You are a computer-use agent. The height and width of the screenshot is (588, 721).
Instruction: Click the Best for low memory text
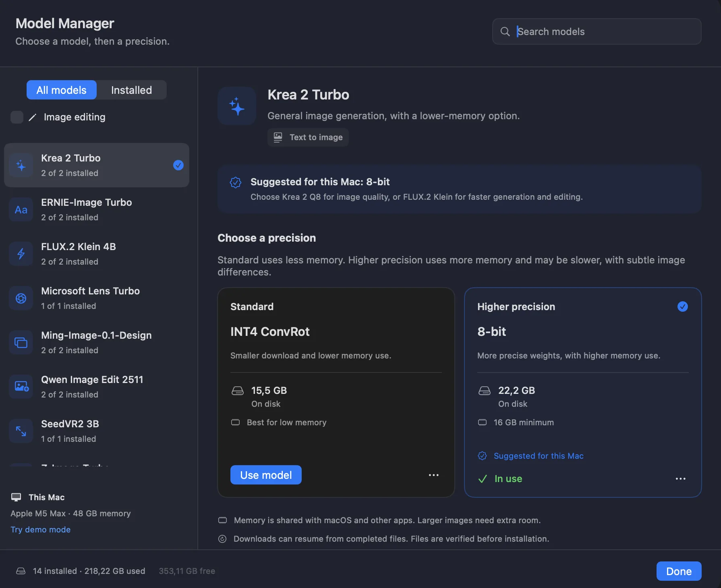click(x=286, y=422)
